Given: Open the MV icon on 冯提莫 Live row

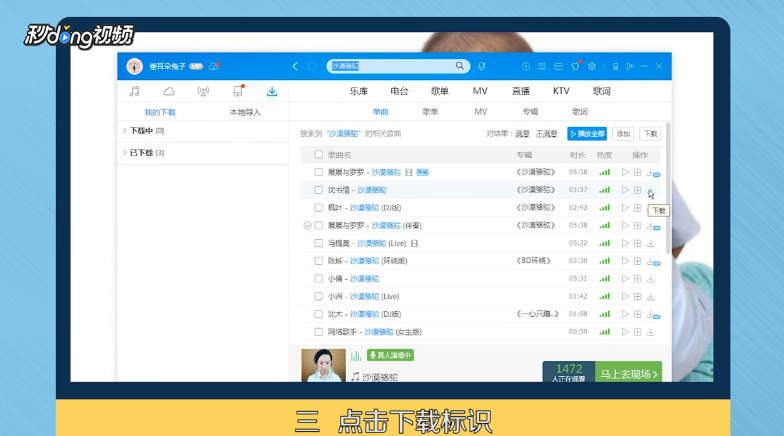Looking at the screenshot, I should (x=414, y=244).
